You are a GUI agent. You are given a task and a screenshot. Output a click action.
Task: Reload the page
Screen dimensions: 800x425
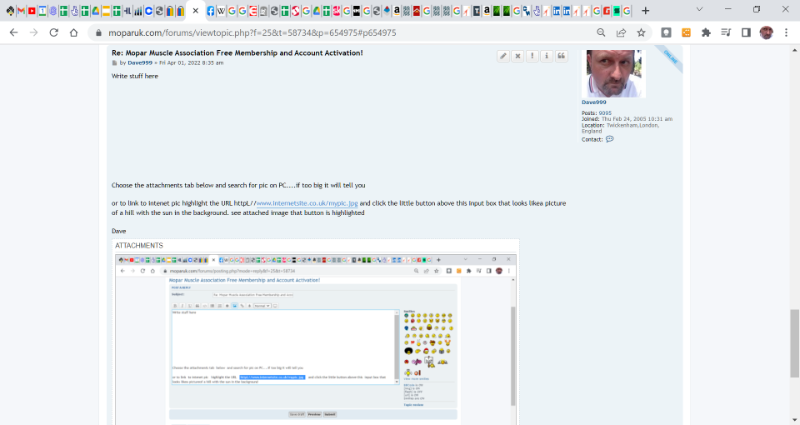click(53, 32)
